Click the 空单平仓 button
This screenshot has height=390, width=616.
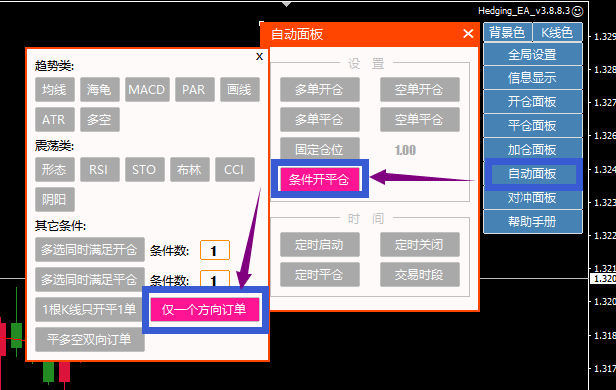coord(420,119)
